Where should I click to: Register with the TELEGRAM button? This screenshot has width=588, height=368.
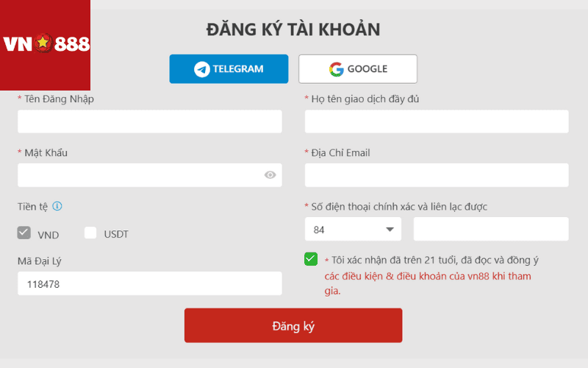click(229, 69)
